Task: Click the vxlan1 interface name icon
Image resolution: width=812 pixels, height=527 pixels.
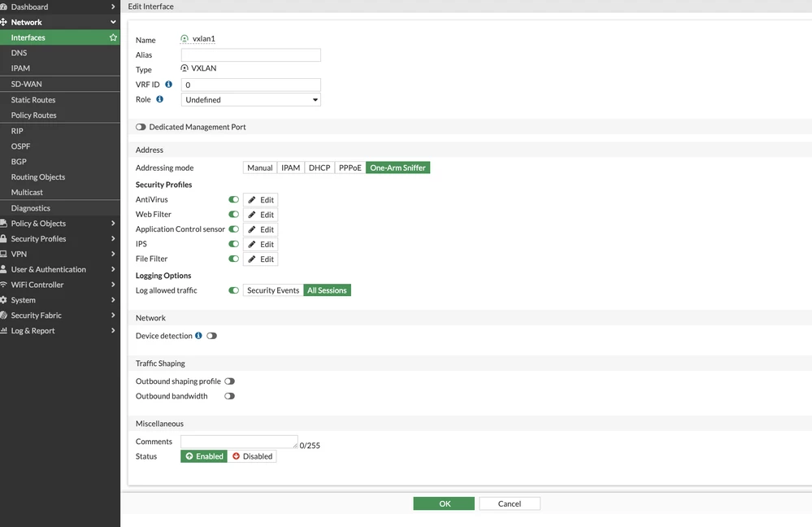Action: click(185, 38)
